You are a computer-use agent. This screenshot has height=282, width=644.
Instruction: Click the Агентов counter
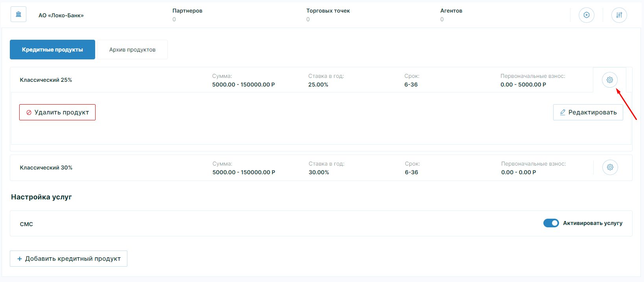tap(451, 15)
